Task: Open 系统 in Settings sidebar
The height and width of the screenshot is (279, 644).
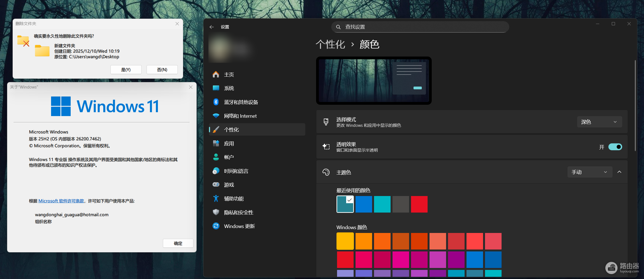Action: click(257, 88)
